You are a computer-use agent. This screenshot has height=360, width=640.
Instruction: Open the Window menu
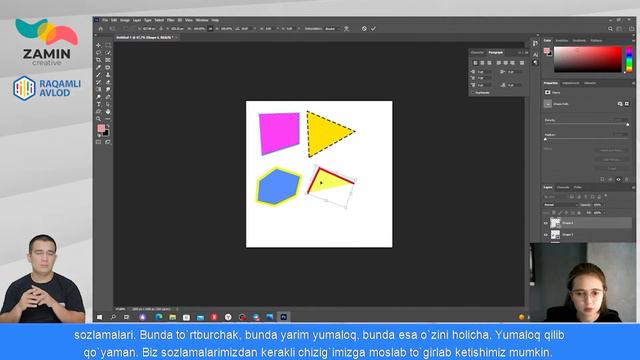coord(202,20)
